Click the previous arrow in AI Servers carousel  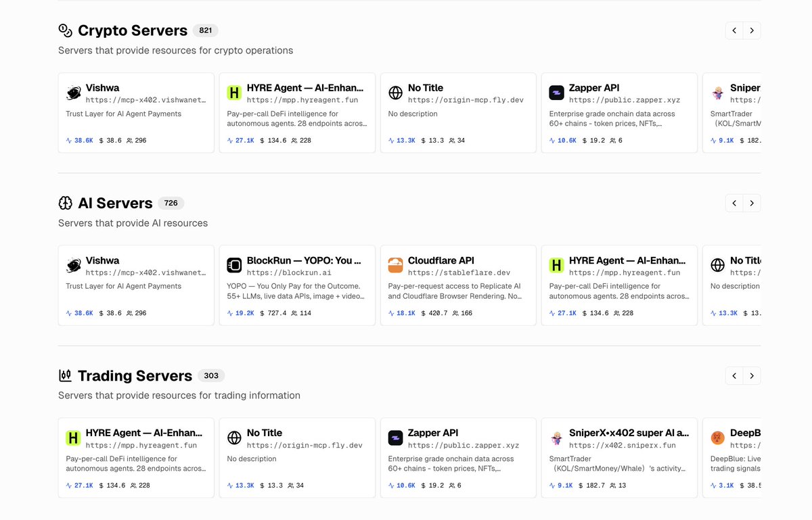(x=734, y=203)
